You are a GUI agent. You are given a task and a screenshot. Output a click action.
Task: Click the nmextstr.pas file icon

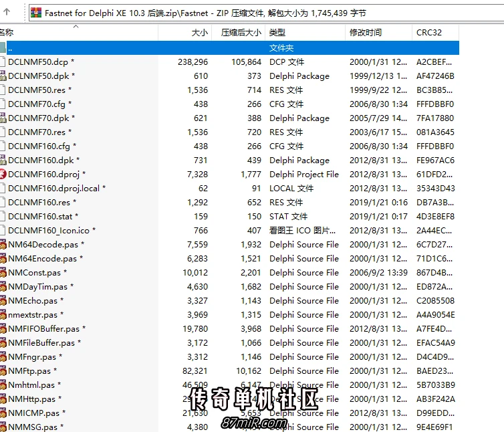pos(3,314)
